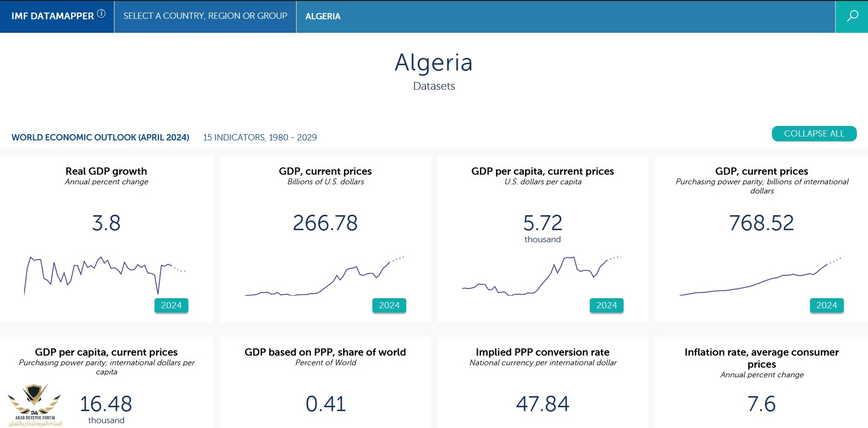Open the Implied PPP conversion rate title
Screen dimensions: 868x428
[x=542, y=352]
